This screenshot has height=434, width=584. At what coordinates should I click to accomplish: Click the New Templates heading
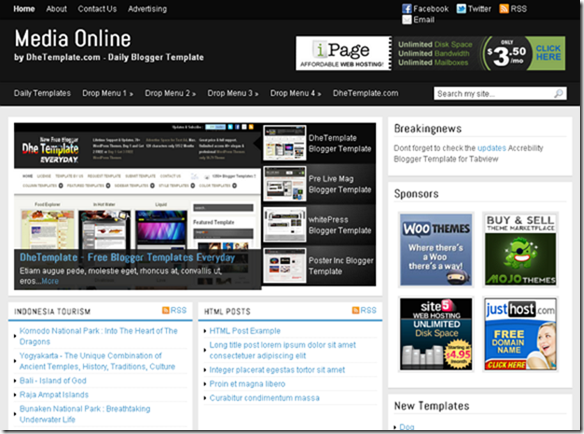[x=431, y=406]
